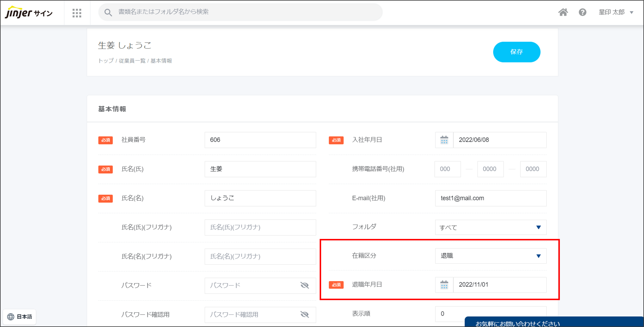Click the globe language icon
The image size is (644, 327).
(x=11, y=317)
